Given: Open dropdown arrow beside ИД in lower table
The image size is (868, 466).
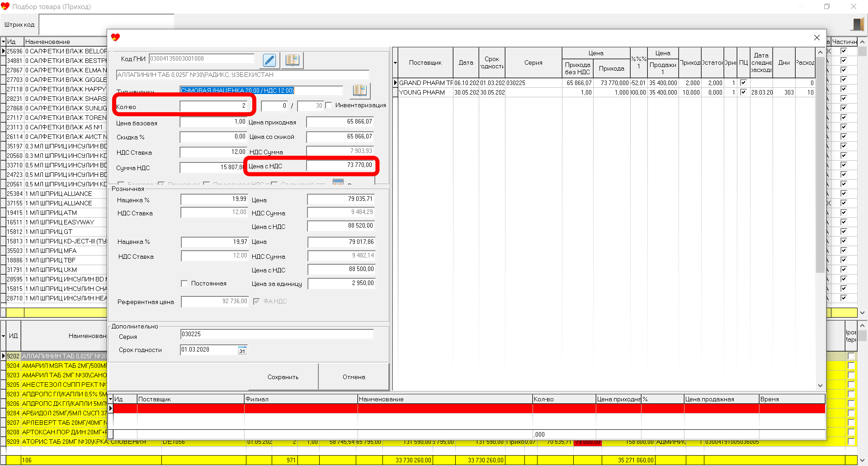Looking at the screenshot, I should 4,336.
